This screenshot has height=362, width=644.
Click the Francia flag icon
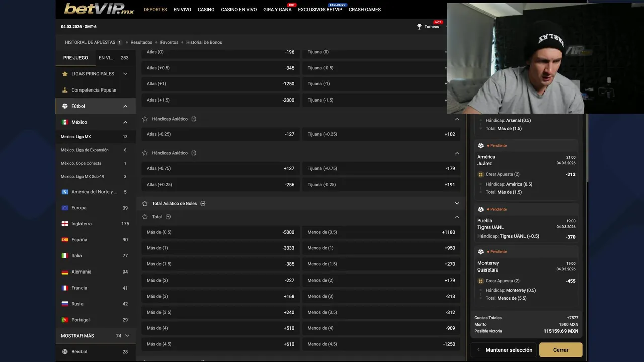click(x=65, y=288)
